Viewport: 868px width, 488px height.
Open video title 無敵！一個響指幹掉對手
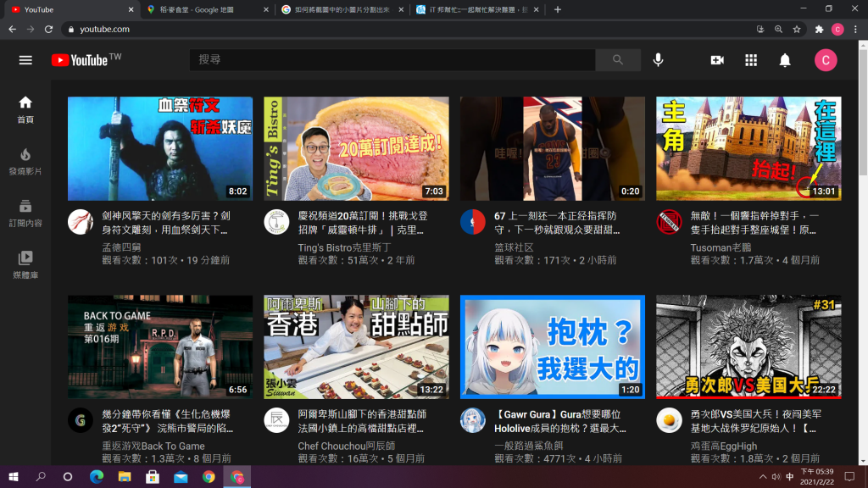[754, 223]
